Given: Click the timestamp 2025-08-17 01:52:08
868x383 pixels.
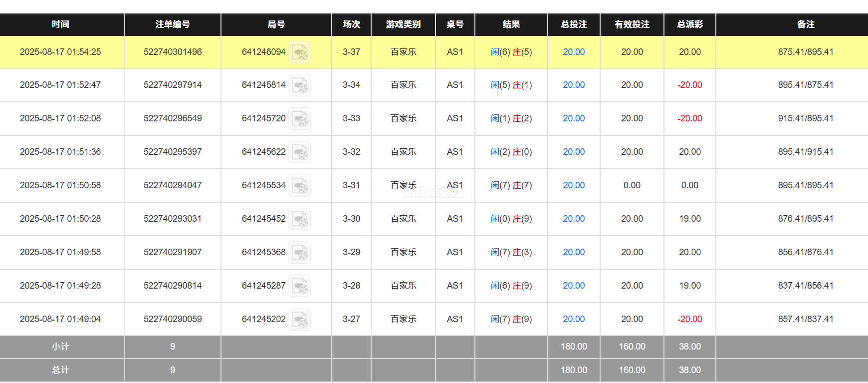Looking at the screenshot, I should (x=60, y=118).
